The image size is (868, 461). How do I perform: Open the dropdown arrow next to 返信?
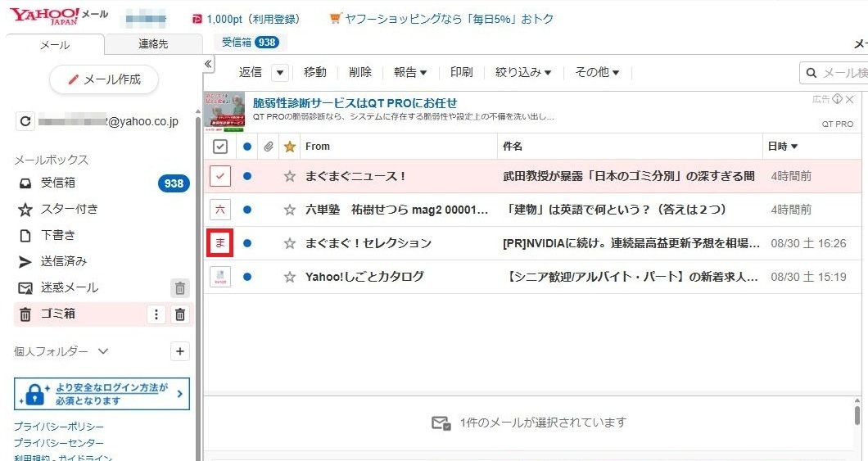pos(280,73)
